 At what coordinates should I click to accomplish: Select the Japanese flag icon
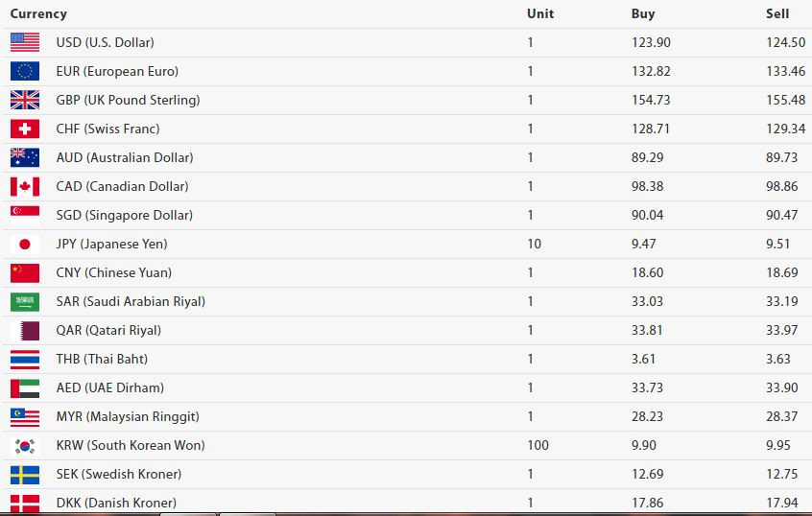(25, 244)
